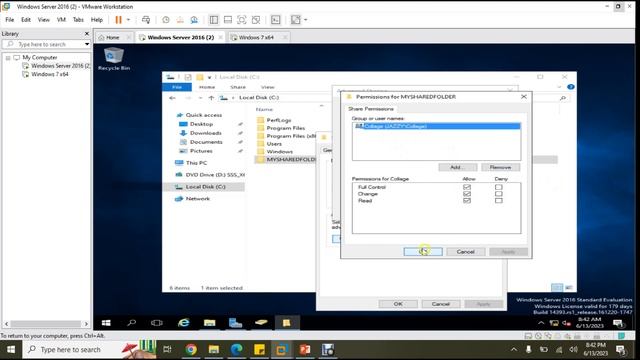Select Windows Server 2016 in Library tree
Viewport: 640px width, 360px height.
tap(57, 66)
